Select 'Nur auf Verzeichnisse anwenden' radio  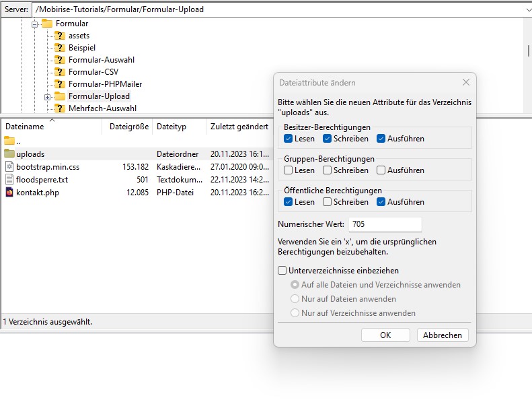(x=295, y=312)
